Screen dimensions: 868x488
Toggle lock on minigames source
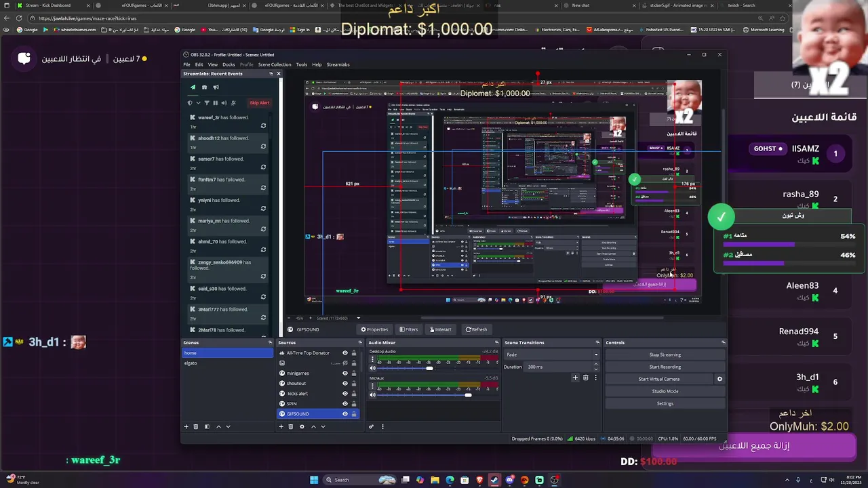pyautogui.click(x=353, y=373)
